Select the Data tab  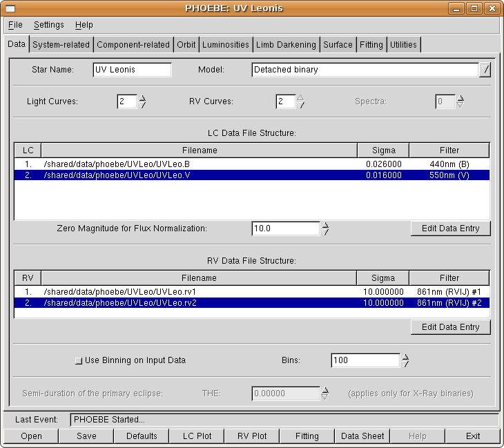click(x=17, y=44)
